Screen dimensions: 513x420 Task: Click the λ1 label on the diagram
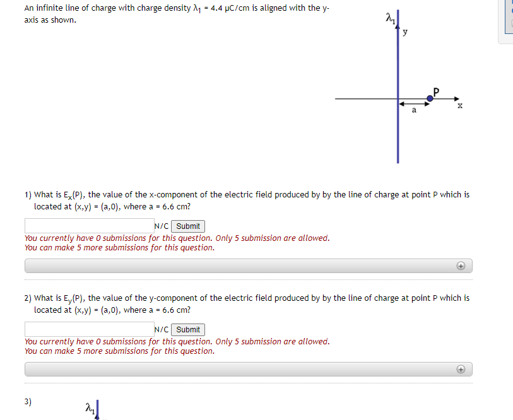[x=389, y=19]
